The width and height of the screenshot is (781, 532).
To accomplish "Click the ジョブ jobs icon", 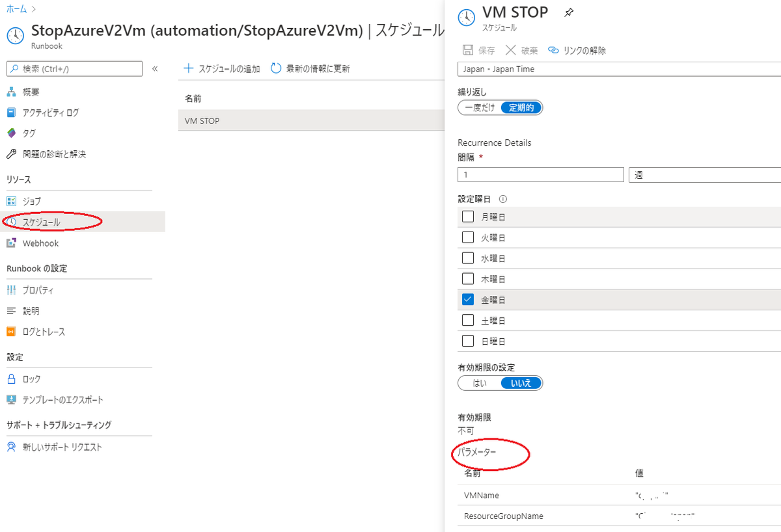I will coord(11,201).
